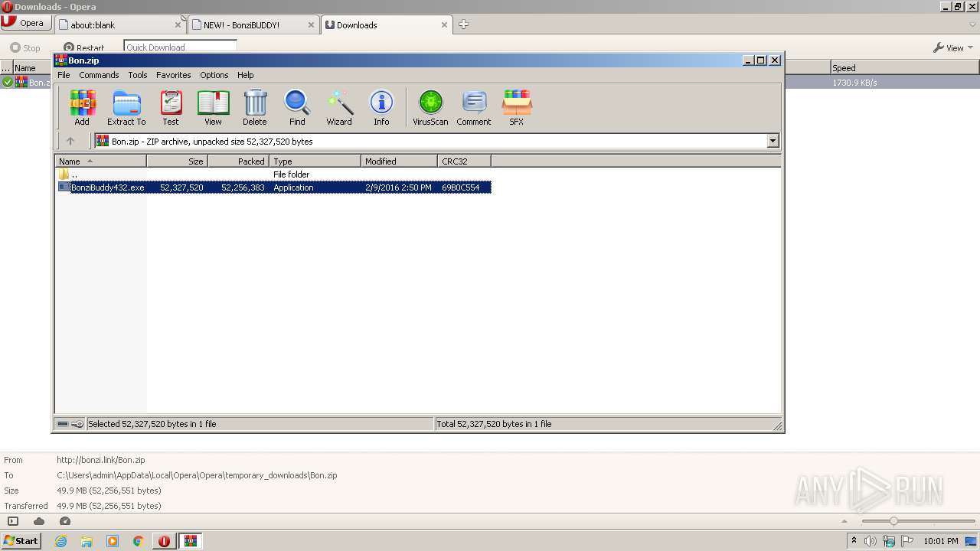The height and width of the screenshot is (551, 980).
Task: Click the Speed column header in Downloads
Action: click(904, 68)
